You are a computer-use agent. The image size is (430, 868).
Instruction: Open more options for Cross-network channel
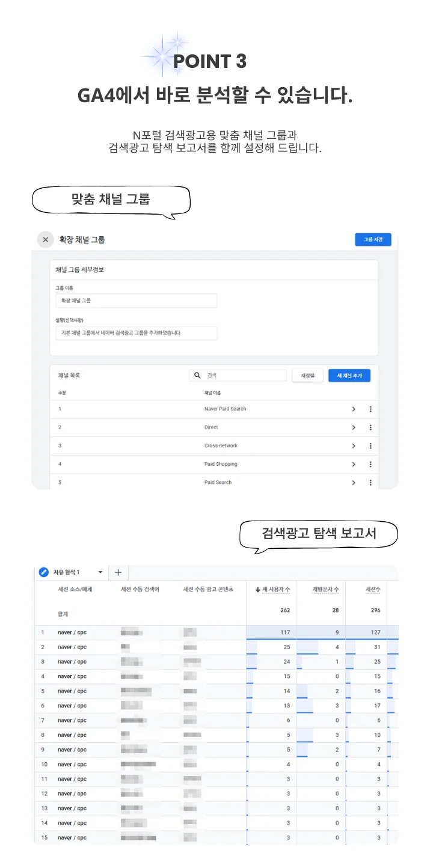(370, 446)
